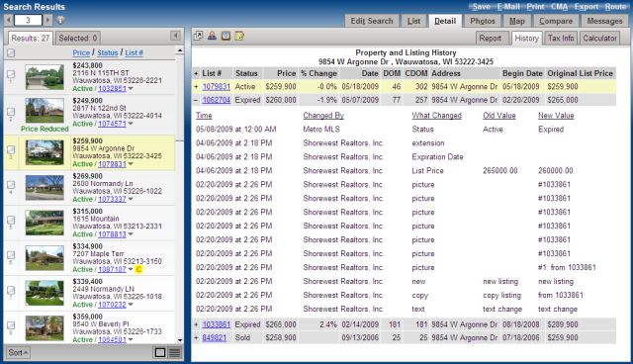The width and height of the screenshot is (633, 364).
Task: Open dropdown arrow next to listing 1078813
Action: click(x=131, y=234)
